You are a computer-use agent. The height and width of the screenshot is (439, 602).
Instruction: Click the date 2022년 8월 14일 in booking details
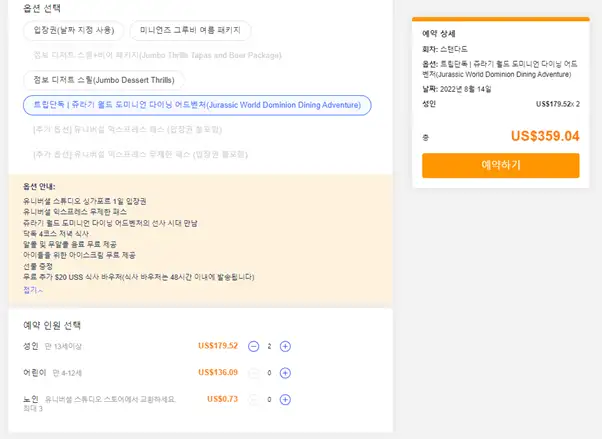pyautogui.click(x=465, y=89)
